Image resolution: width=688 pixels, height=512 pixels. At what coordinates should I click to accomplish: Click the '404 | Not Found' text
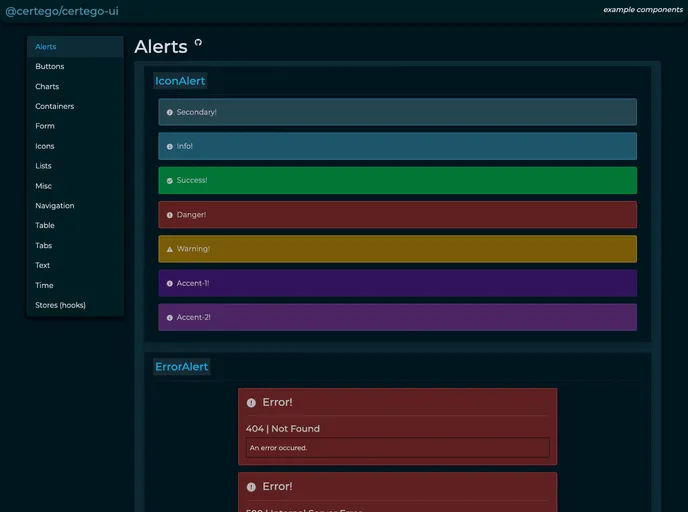(x=283, y=429)
